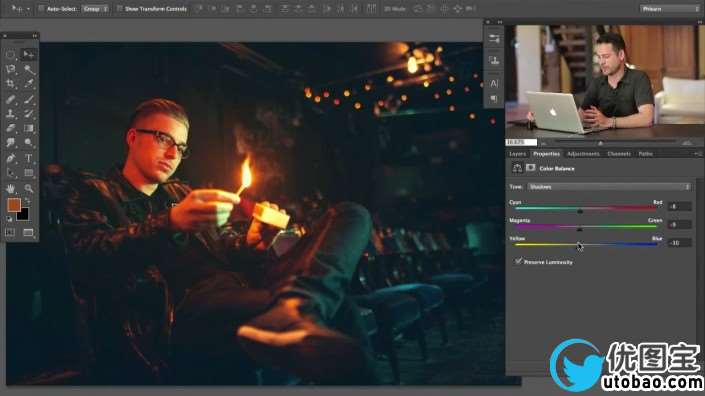Image resolution: width=705 pixels, height=396 pixels.
Task: Select the Move tool in toolbox
Action: pos(28,54)
